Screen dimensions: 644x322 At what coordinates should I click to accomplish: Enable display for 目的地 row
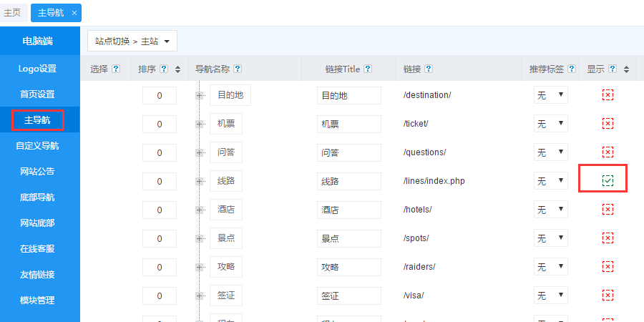point(608,95)
